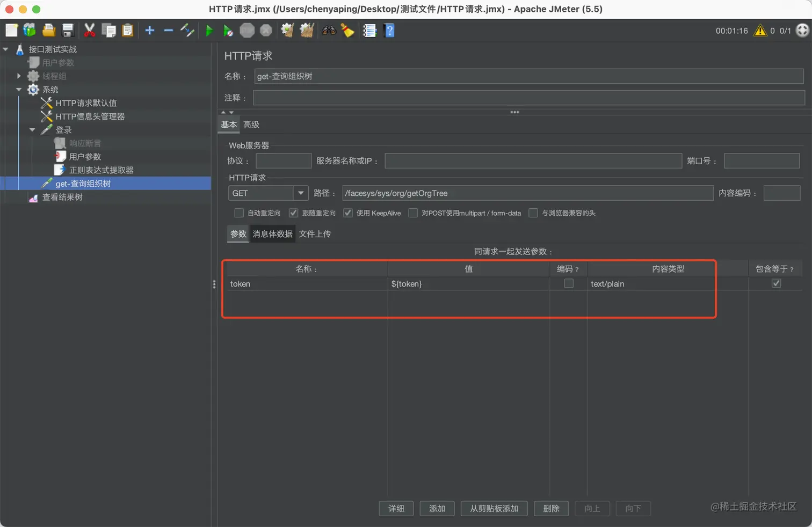Select the disabled 响应断言 node
This screenshot has width=812, height=527.
(x=85, y=143)
